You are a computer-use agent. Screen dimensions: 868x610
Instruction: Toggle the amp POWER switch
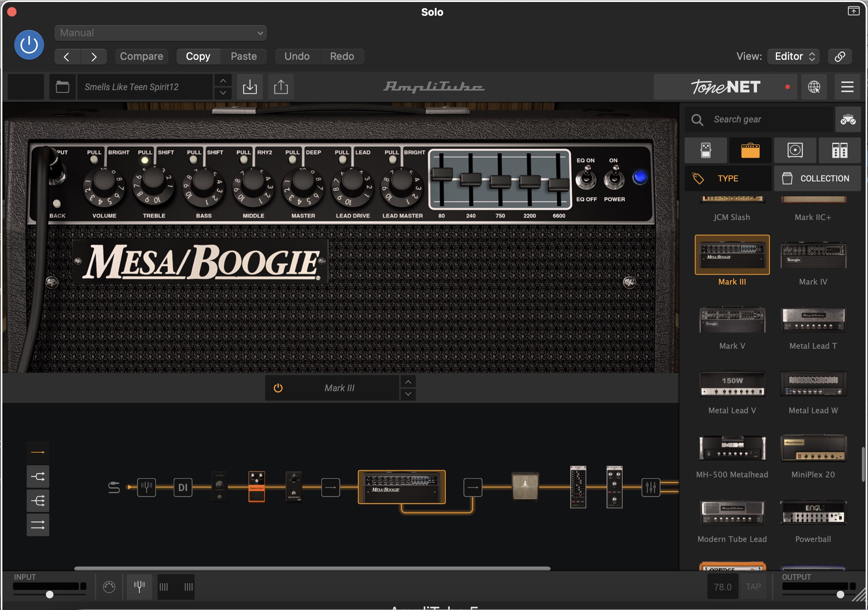[x=614, y=179]
